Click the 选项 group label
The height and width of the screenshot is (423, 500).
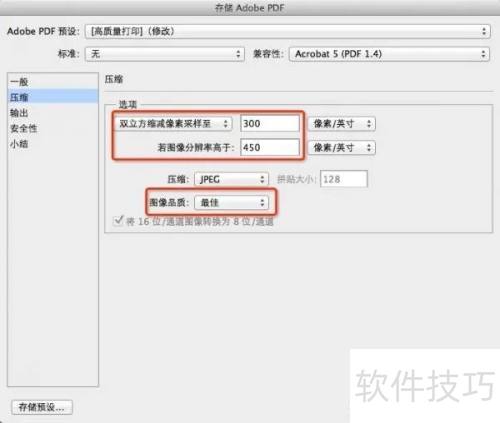128,104
